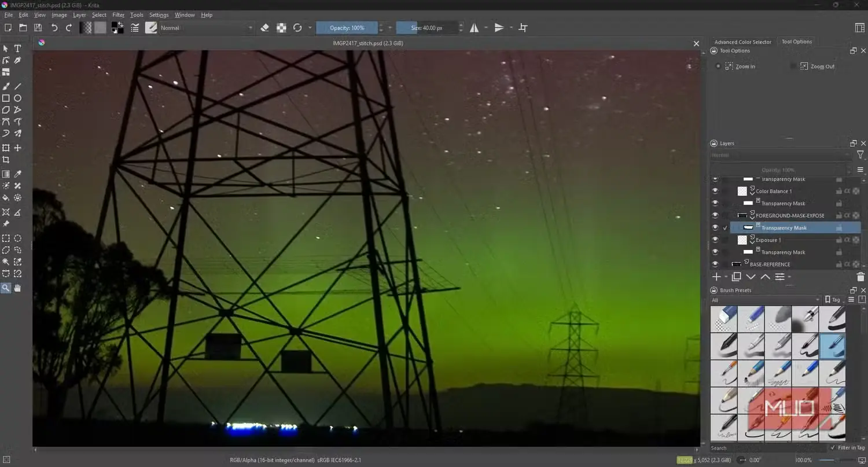Activate the Color Sampler eyedropper tool
The width and height of the screenshot is (868, 467).
(x=17, y=174)
